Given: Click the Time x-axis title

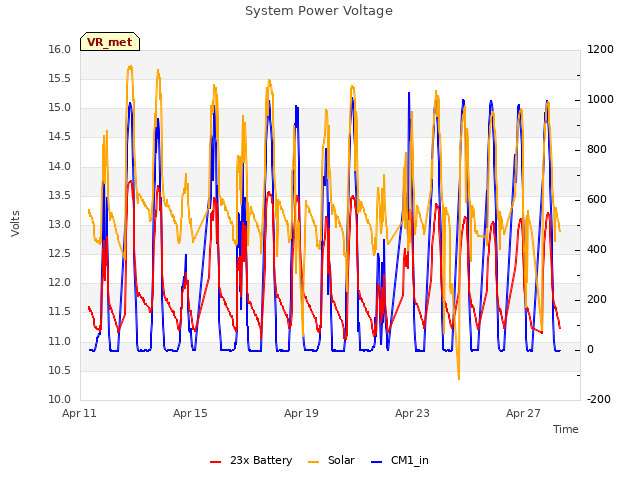Looking at the screenshot, I should click(x=566, y=429).
